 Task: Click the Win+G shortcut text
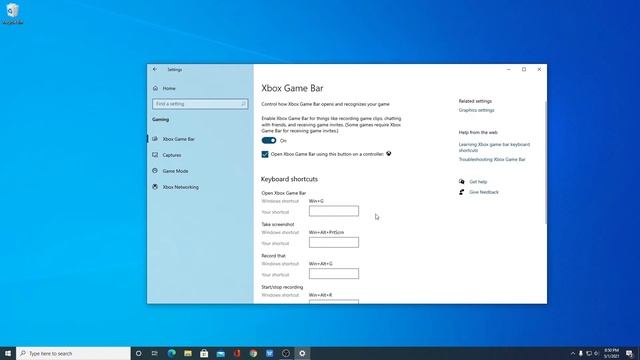click(x=316, y=201)
